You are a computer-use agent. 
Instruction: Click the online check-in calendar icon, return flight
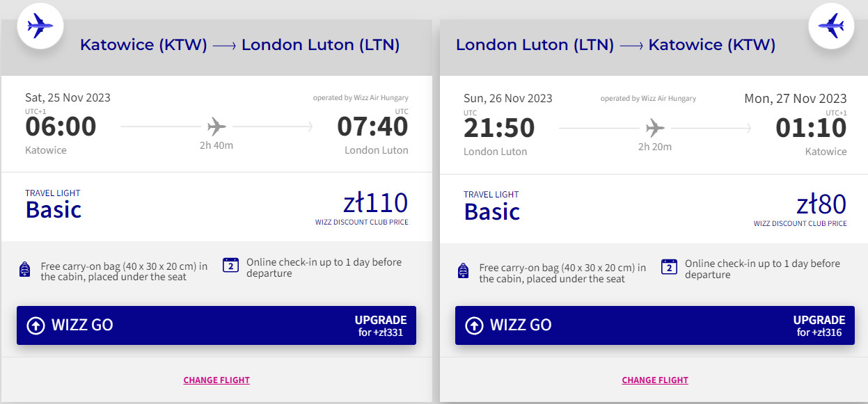(669, 267)
